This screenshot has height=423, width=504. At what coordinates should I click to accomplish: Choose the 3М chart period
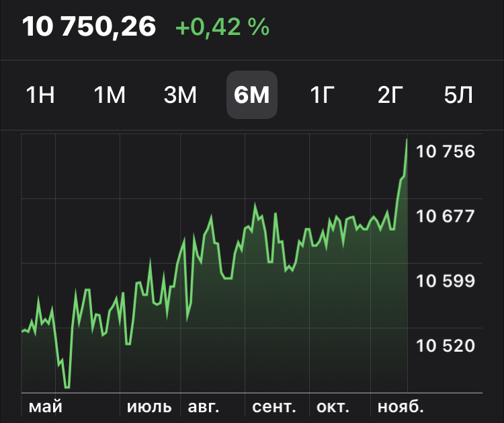tap(180, 95)
